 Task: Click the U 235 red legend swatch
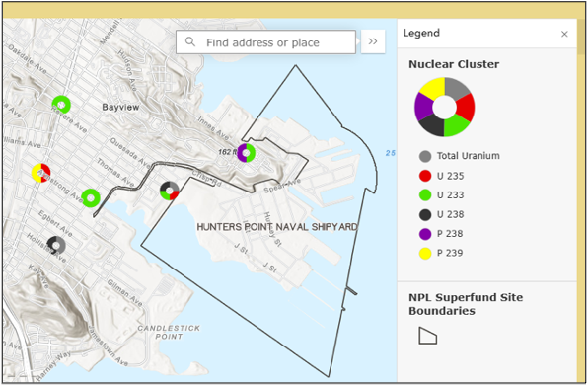coord(425,176)
